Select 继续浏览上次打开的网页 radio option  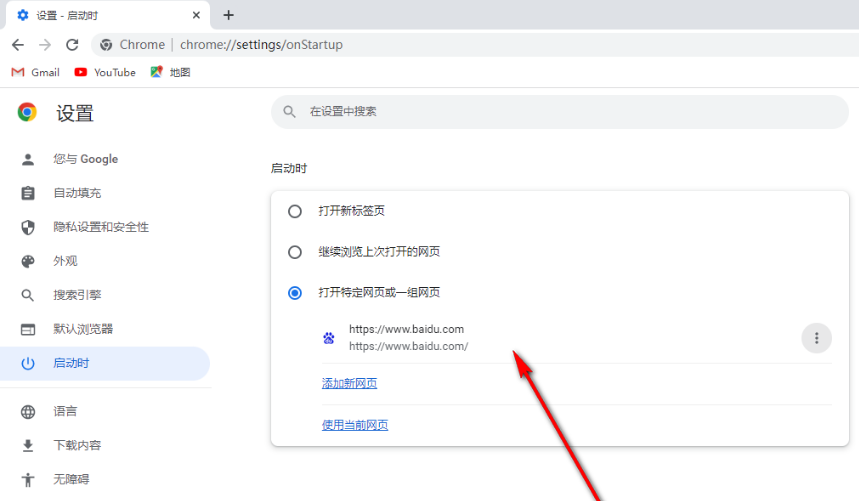pyautogui.click(x=295, y=252)
